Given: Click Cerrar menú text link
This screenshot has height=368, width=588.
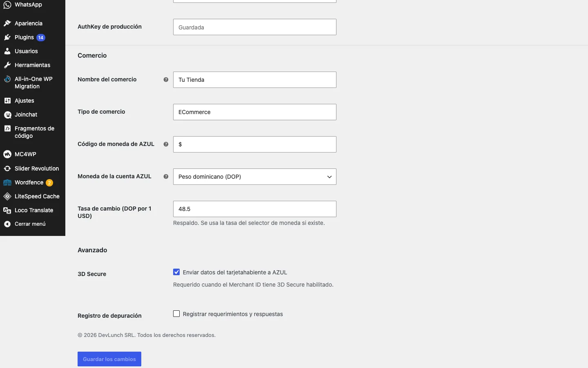Looking at the screenshot, I should pos(30,224).
